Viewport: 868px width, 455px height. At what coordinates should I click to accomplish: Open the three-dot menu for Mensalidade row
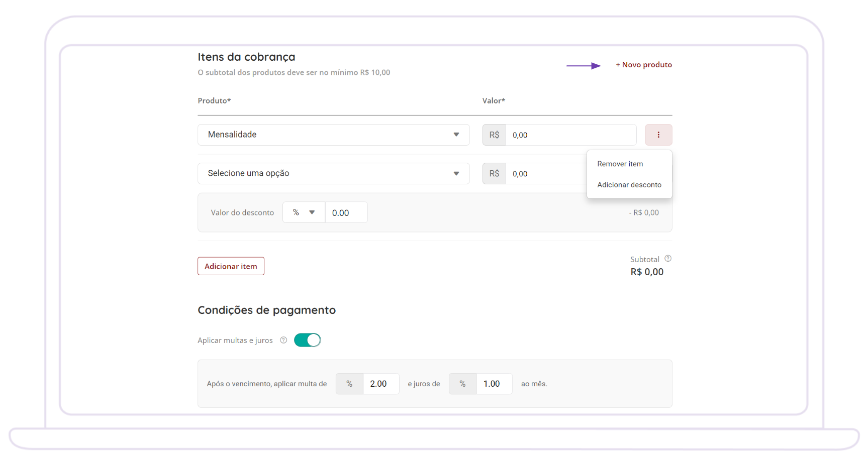click(x=658, y=135)
